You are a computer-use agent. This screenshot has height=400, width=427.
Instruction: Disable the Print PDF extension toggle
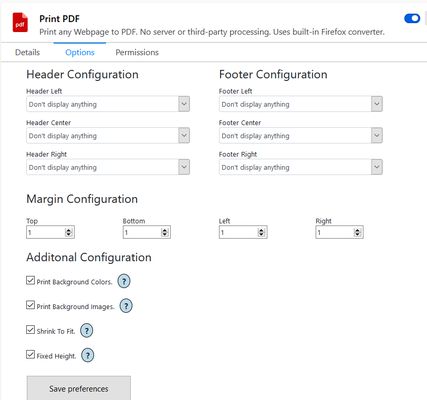click(x=412, y=18)
